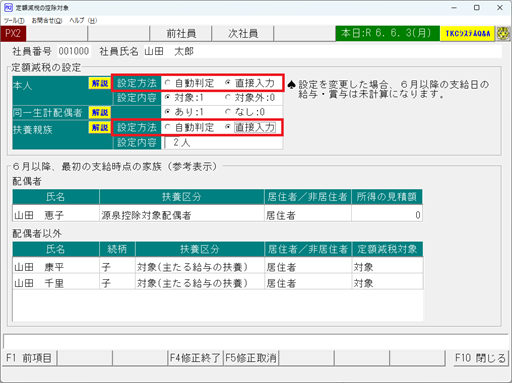
Task: Click dependent row 山田 康平
Action: [218, 267]
